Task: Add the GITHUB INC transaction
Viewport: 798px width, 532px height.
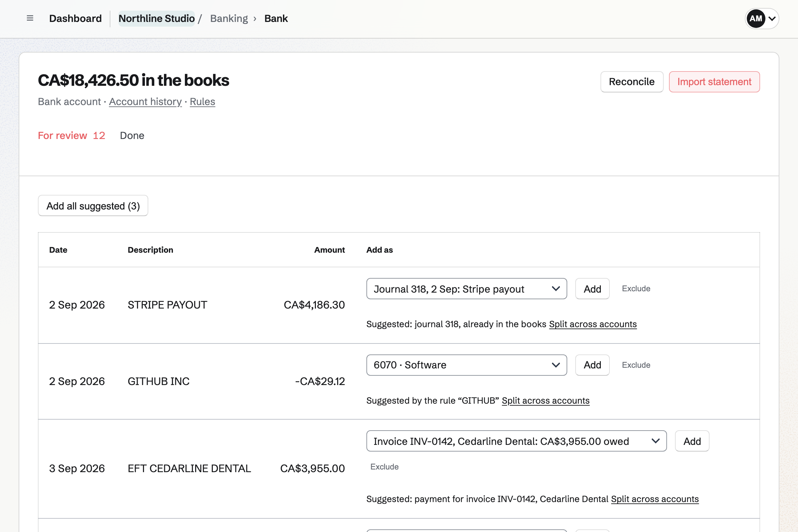Action: coord(593,365)
